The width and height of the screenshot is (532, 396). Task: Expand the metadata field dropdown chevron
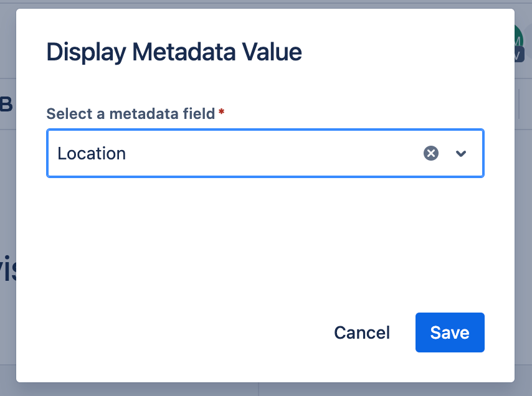coord(461,154)
